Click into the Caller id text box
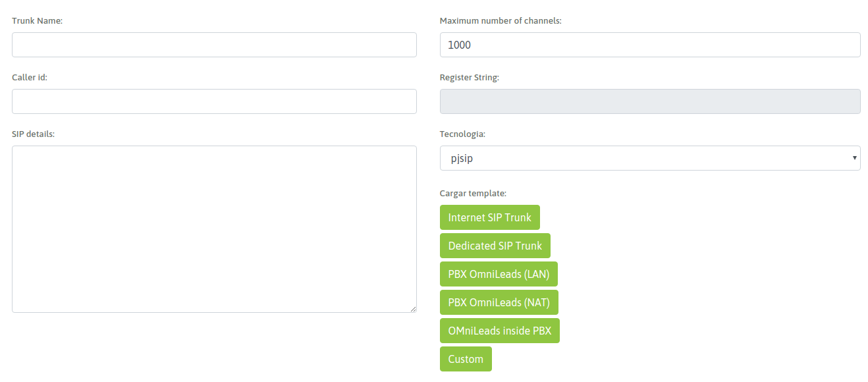Image resolution: width=868 pixels, height=382 pixels. point(214,101)
